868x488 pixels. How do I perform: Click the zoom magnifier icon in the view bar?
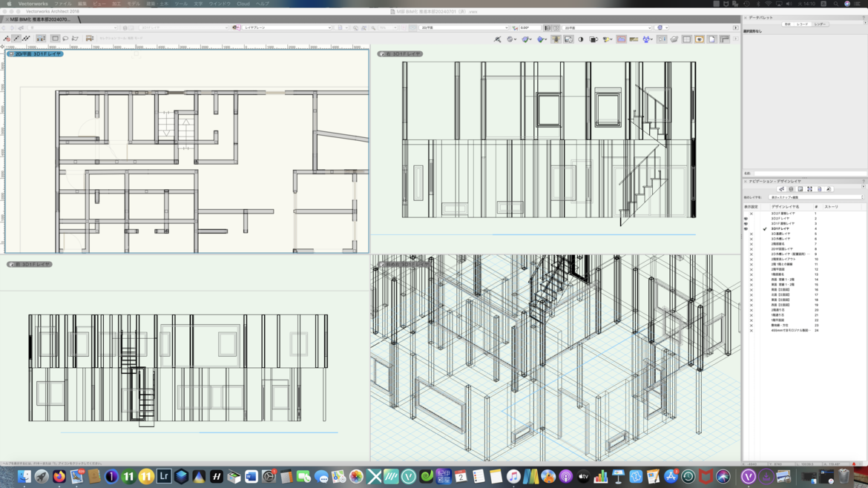[x=373, y=28]
